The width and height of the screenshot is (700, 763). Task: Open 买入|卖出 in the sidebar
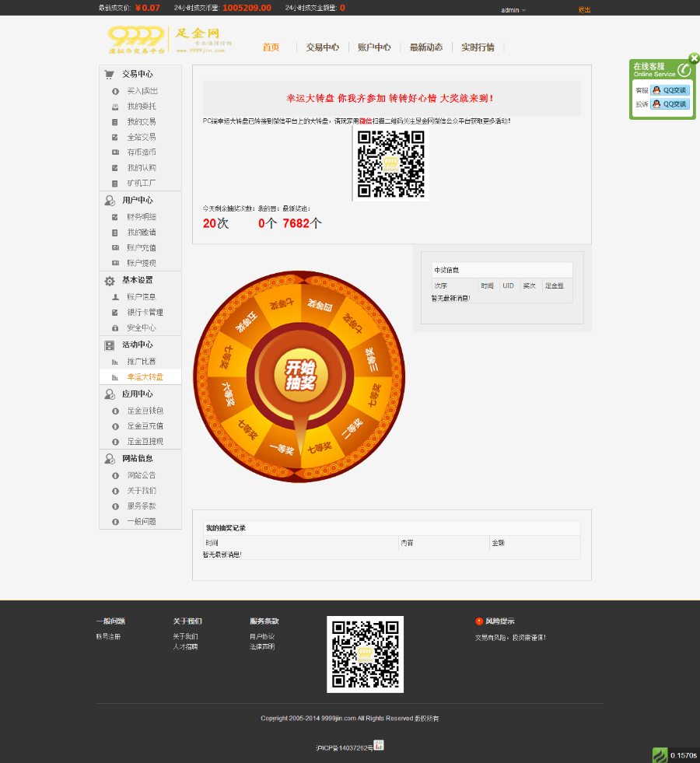point(142,91)
